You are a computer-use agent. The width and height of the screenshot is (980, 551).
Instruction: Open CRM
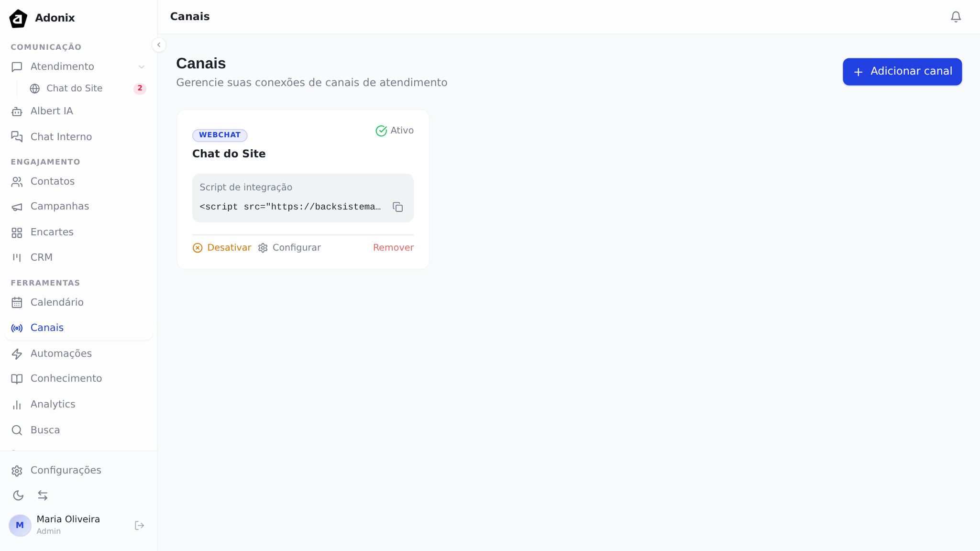(x=78, y=257)
